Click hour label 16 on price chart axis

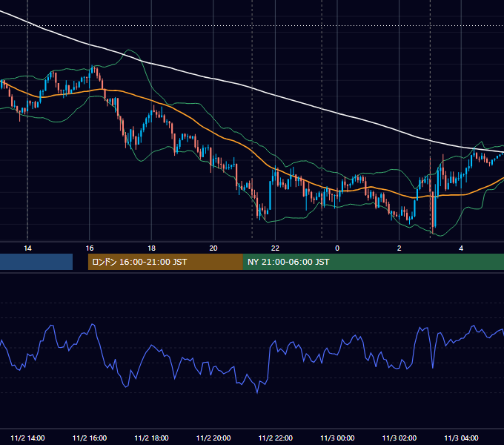pos(90,248)
